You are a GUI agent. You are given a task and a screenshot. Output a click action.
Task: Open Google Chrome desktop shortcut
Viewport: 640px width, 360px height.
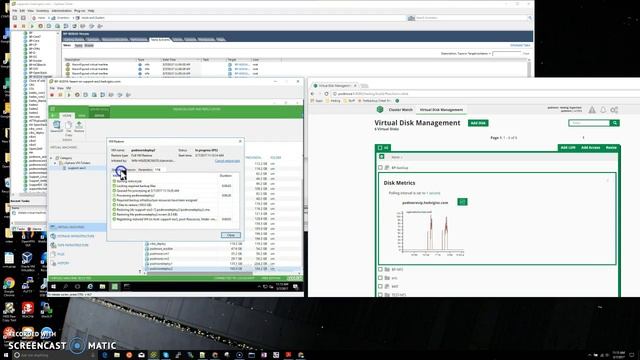(x=9, y=286)
